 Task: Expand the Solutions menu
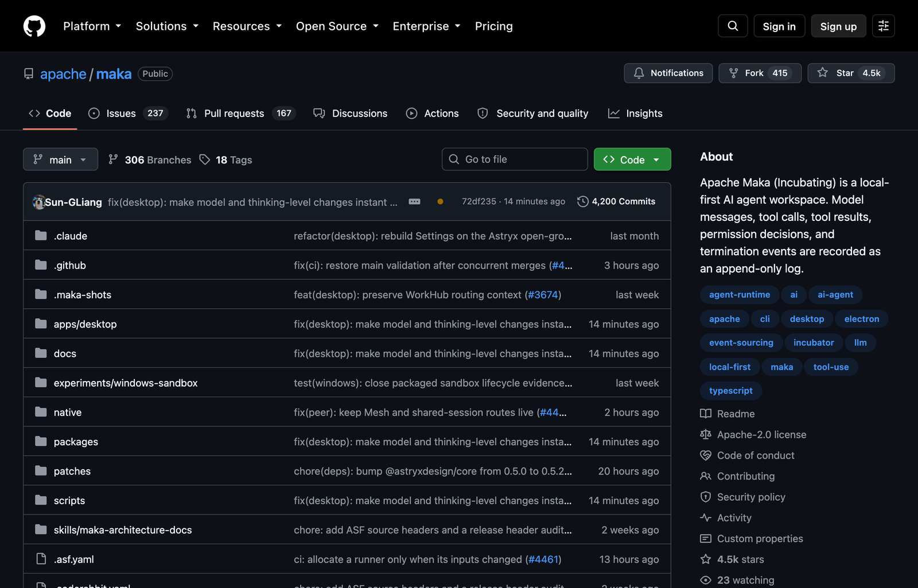pos(167,26)
